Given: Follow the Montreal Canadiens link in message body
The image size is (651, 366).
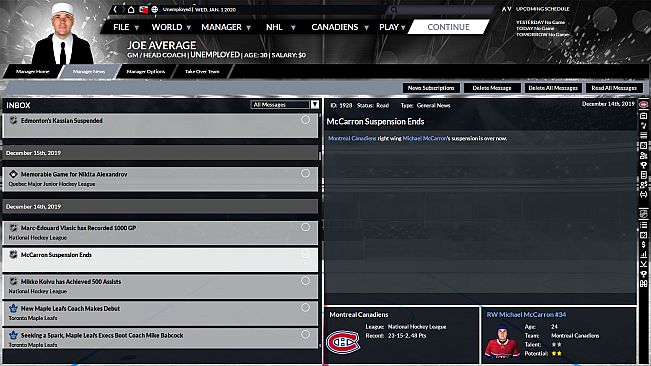Looking at the screenshot, I should [352, 138].
